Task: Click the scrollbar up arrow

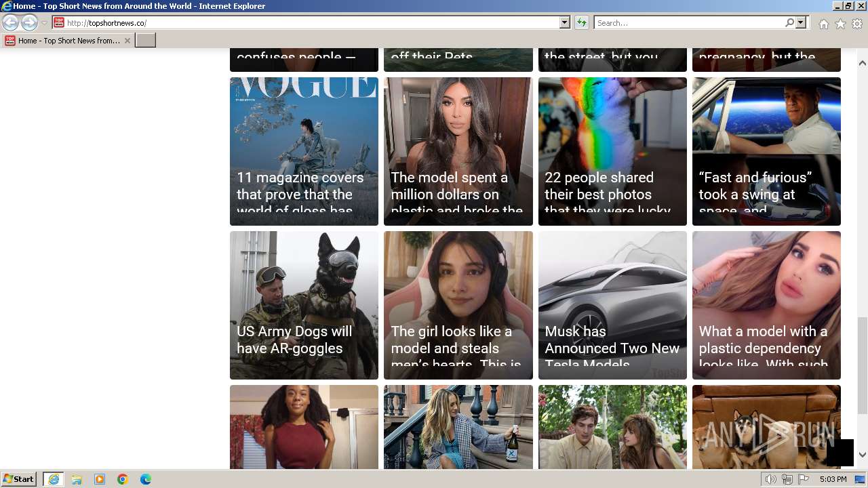Action: (x=863, y=63)
